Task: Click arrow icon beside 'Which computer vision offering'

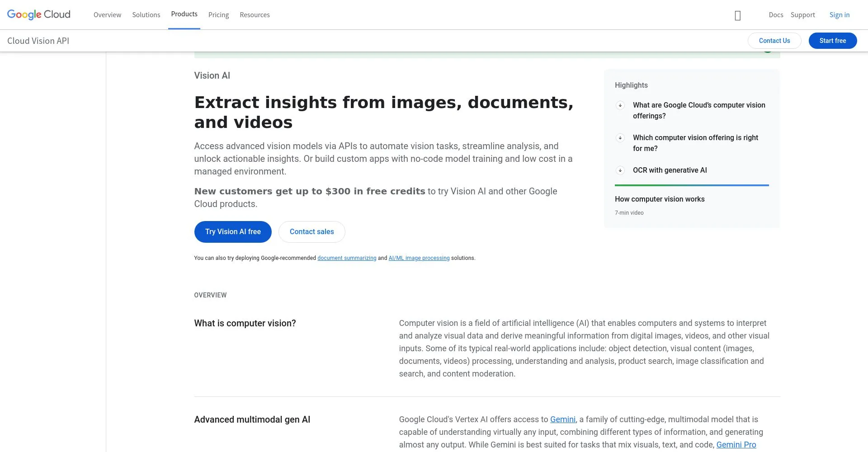Action: coord(620,138)
